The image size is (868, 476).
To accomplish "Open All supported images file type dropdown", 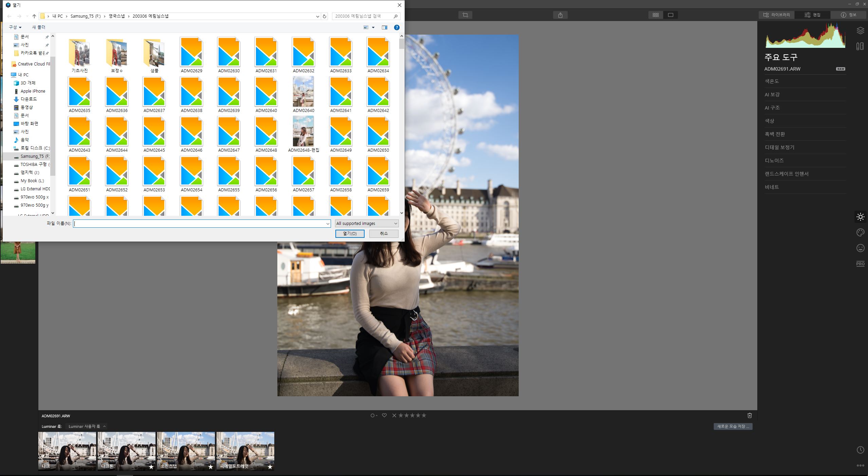I will point(367,223).
